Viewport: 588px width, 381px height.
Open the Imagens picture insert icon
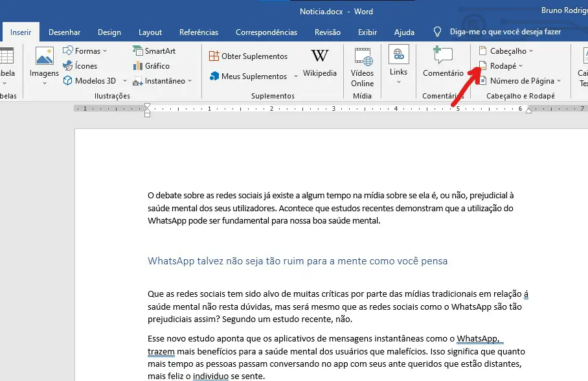coord(44,56)
